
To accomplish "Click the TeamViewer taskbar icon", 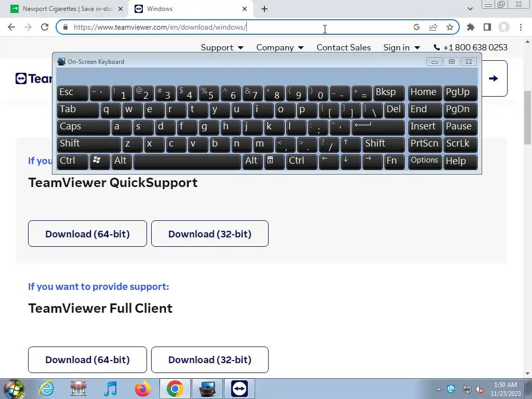I will [x=239, y=389].
